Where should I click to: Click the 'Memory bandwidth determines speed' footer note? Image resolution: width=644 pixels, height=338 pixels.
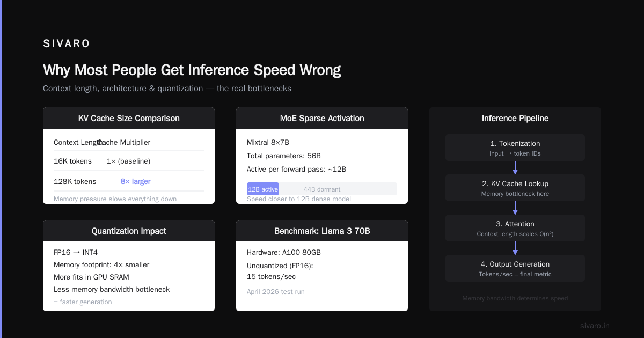[515, 298]
